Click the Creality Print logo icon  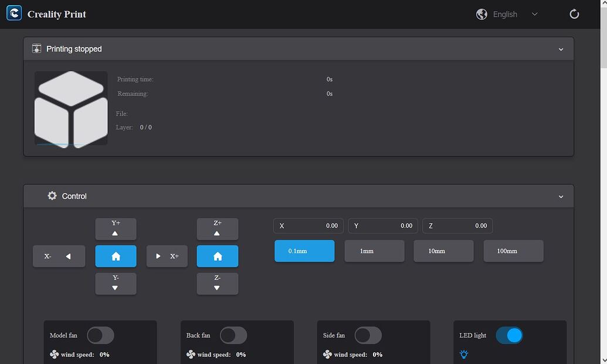14,13
